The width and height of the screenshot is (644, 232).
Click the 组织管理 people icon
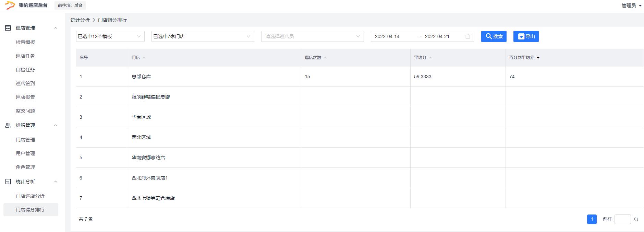[x=8, y=125]
